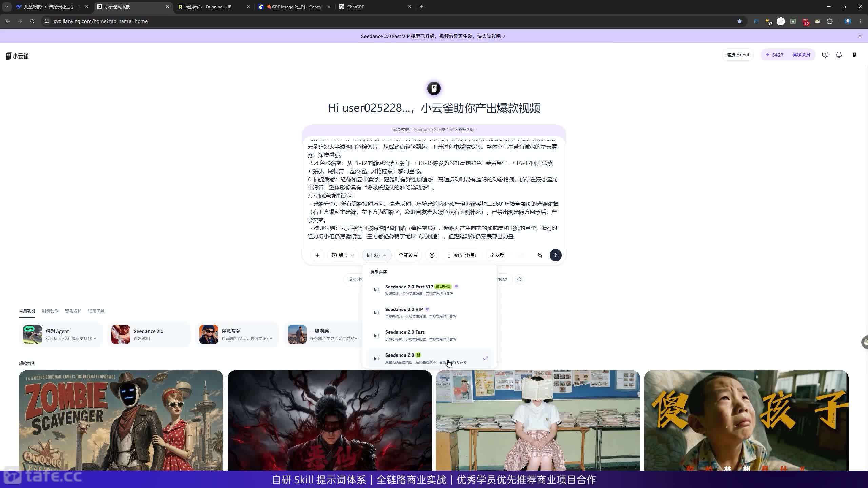This screenshot has width=868, height=488.
Task: Click the 连接 Agent button
Action: pyautogui.click(x=738, y=55)
